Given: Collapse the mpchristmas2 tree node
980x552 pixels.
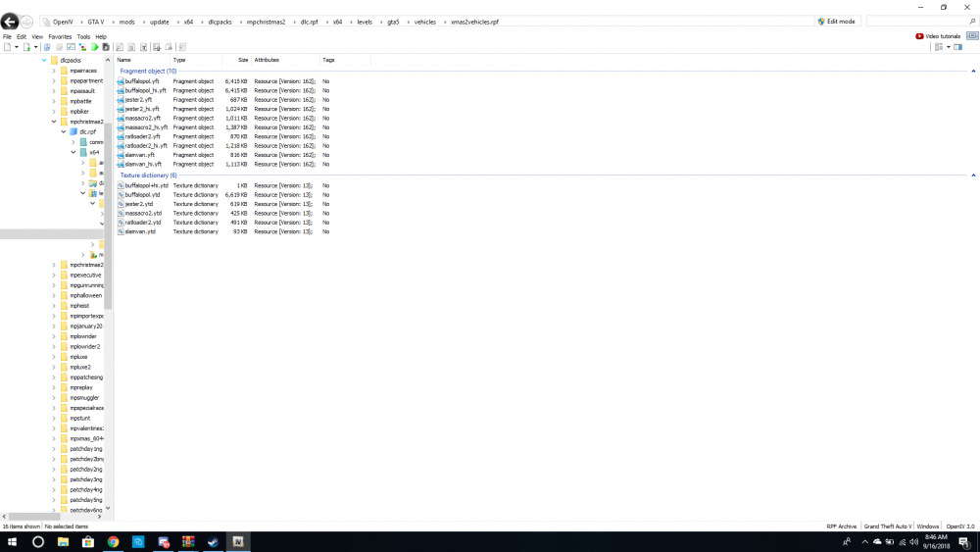Looking at the screenshot, I should [x=54, y=122].
